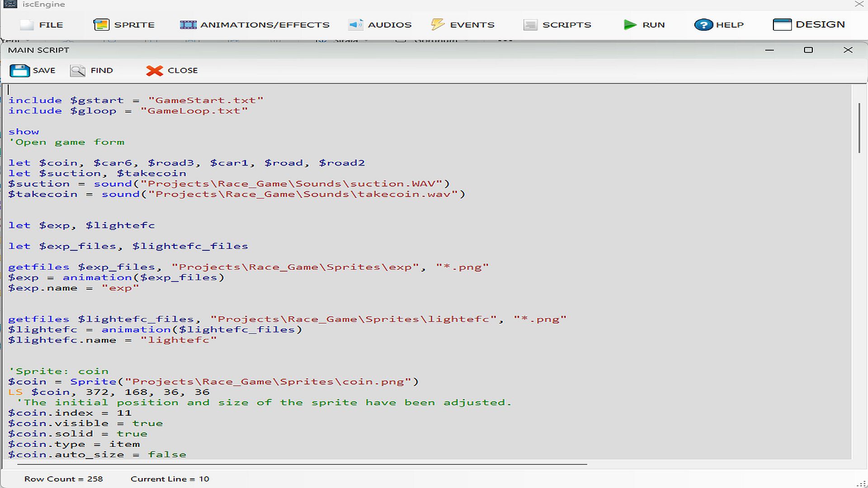Open the FILE menu
The width and height of the screenshot is (868, 488).
[x=51, y=25]
